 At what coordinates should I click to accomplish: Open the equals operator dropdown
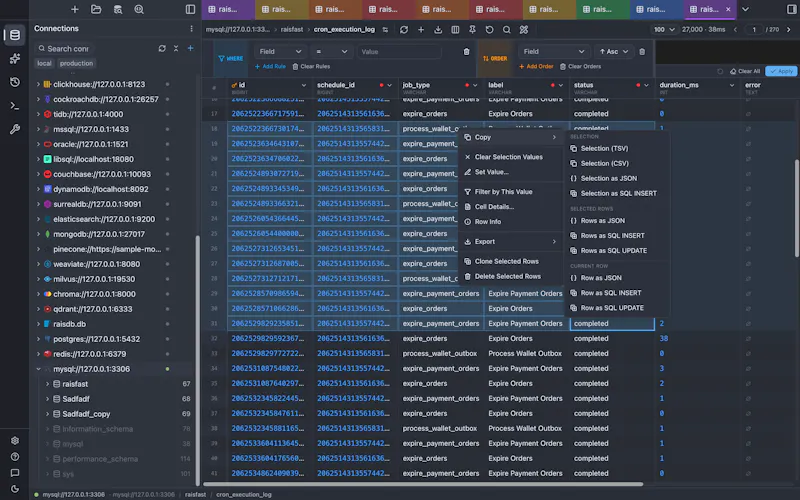coord(331,52)
